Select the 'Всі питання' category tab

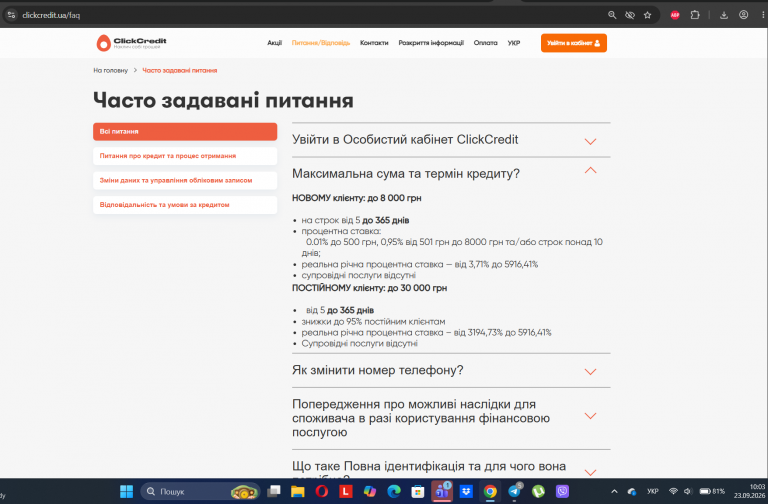tap(185, 132)
